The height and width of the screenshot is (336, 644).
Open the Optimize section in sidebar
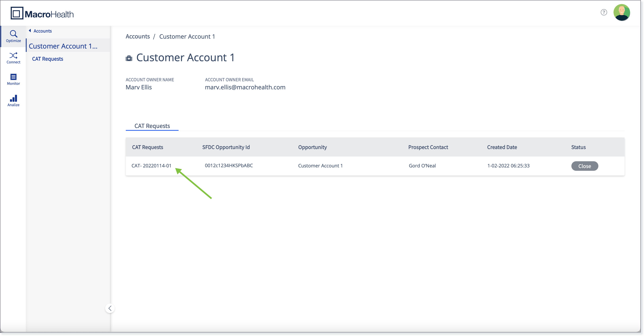click(13, 36)
